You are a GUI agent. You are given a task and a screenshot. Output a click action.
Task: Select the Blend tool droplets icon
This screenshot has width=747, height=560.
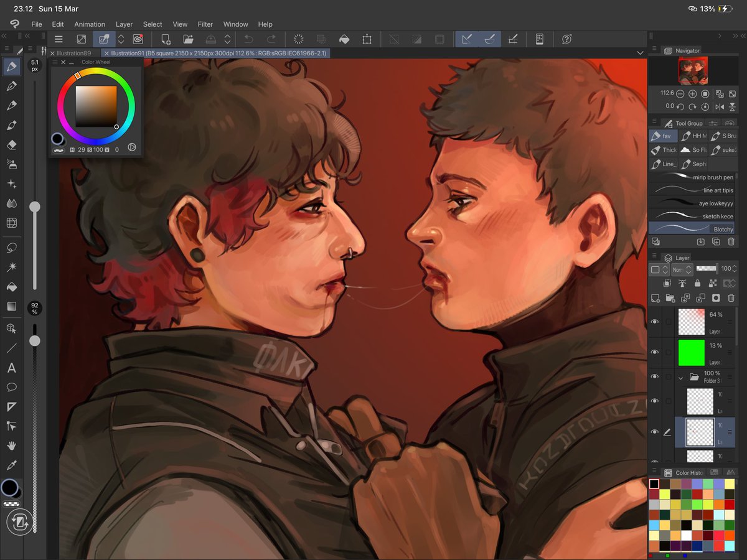pos(11,203)
